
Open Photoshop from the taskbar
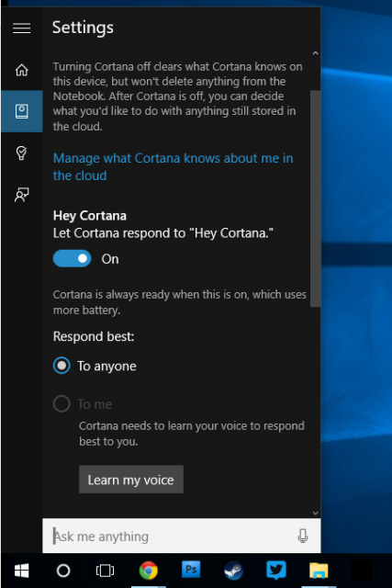pyautogui.click(x=191, y=570)
